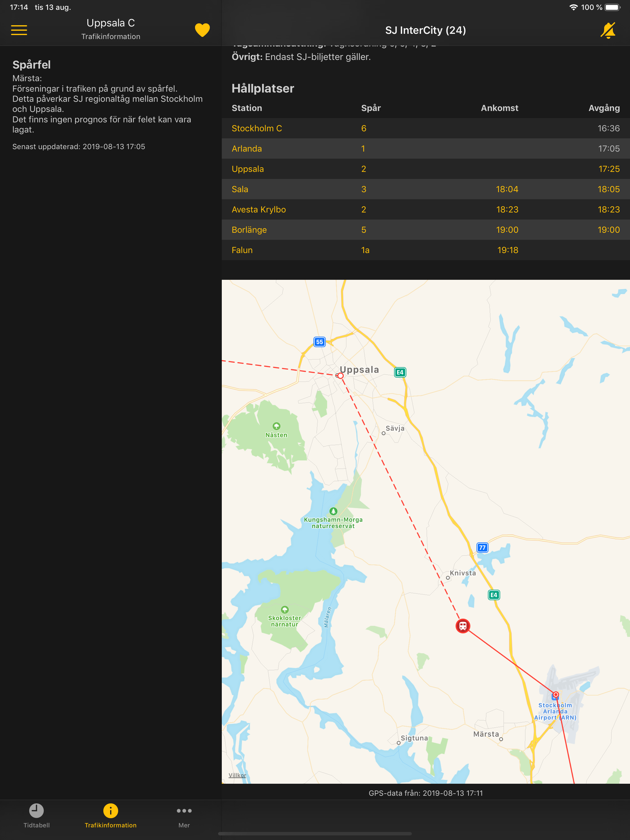The height and width of the screenshot is (840, 630).
Task: Tap the route 77 road sign
Action: (482, 547)
